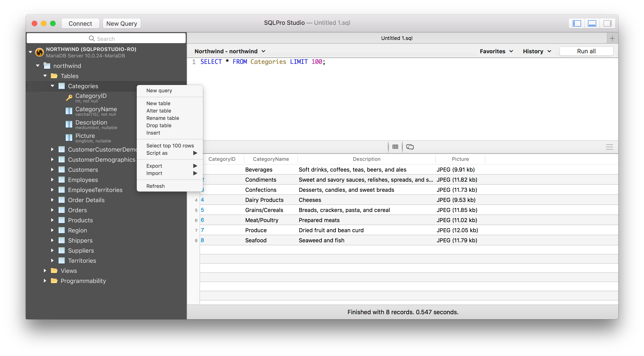
Task: Show messages view speech bubble icon
Action: 410,147
